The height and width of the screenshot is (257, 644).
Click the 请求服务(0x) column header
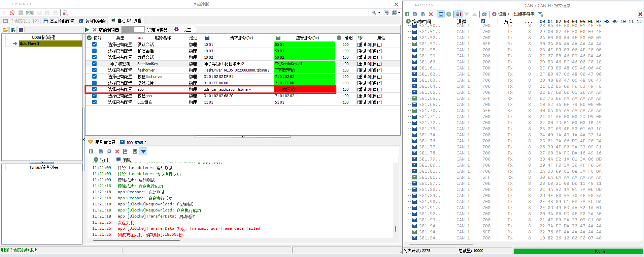tap(238, 38)
